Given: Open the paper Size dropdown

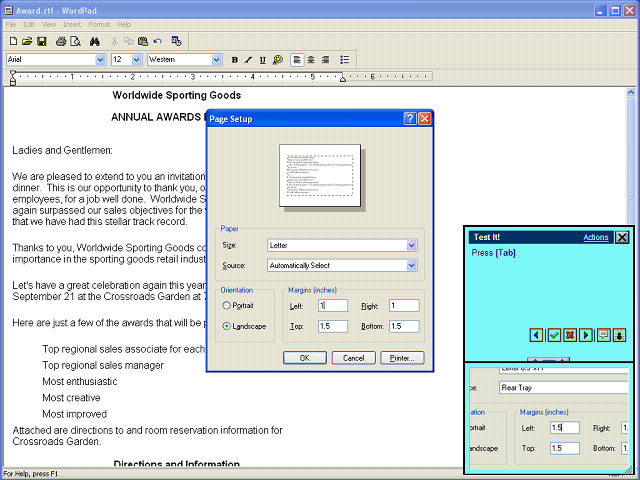Looking at the screenshot, I should (x=411, y=245).
